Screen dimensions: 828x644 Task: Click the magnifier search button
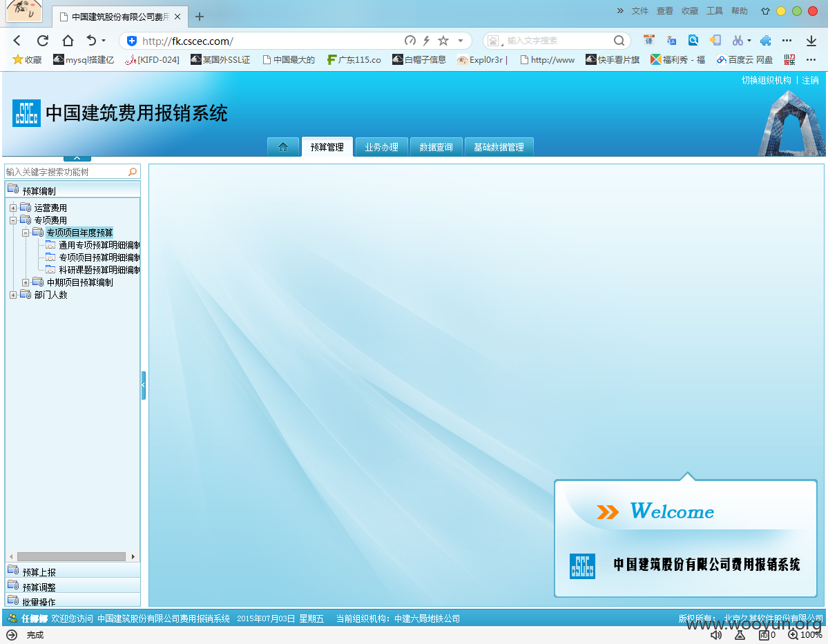(x=619, y=41)
